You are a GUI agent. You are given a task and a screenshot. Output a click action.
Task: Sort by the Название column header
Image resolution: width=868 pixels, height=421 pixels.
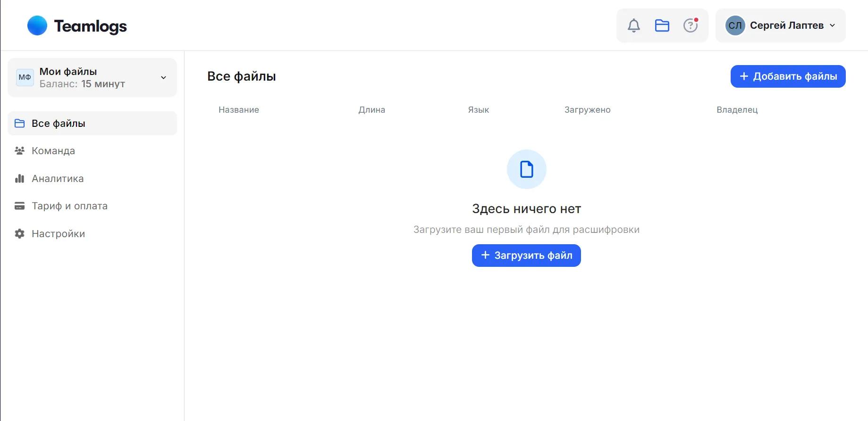pos(239,110)
